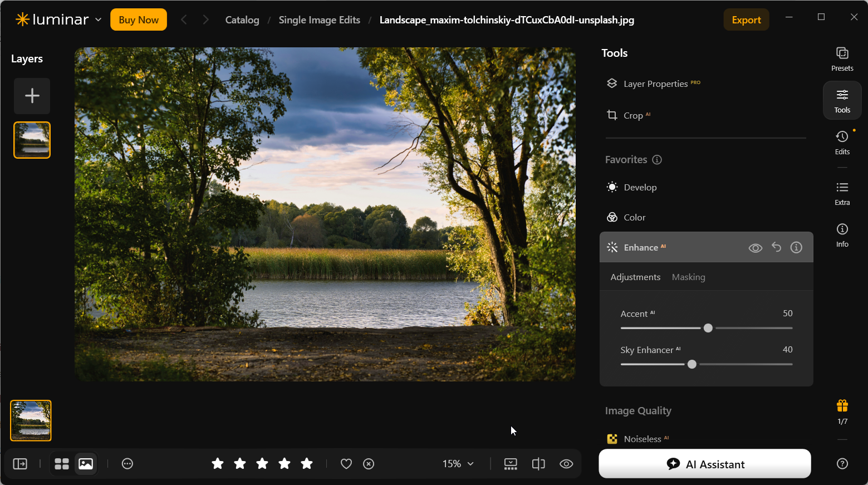Open the Info panel

[842, 235]
